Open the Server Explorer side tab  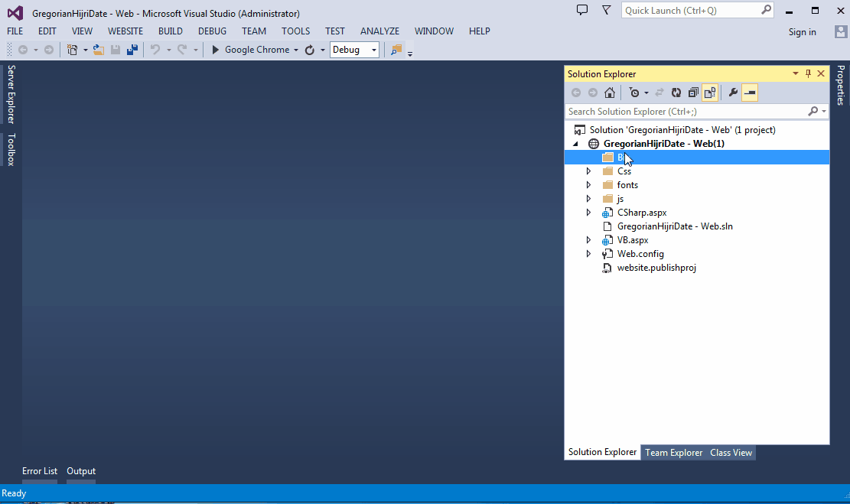click(x=11, y=94)
